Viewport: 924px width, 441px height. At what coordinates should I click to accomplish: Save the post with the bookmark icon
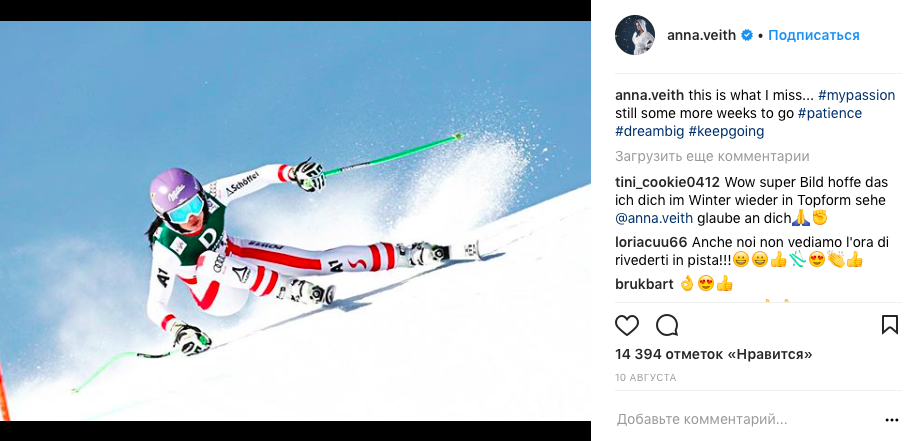[890, 325]
